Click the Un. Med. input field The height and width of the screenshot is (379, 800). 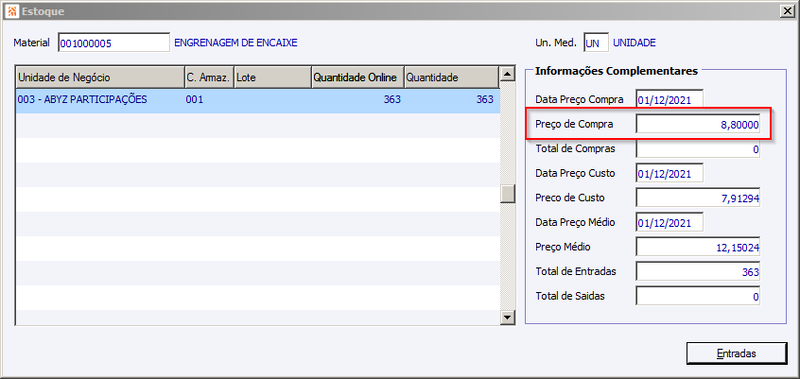tap(596, 43)
